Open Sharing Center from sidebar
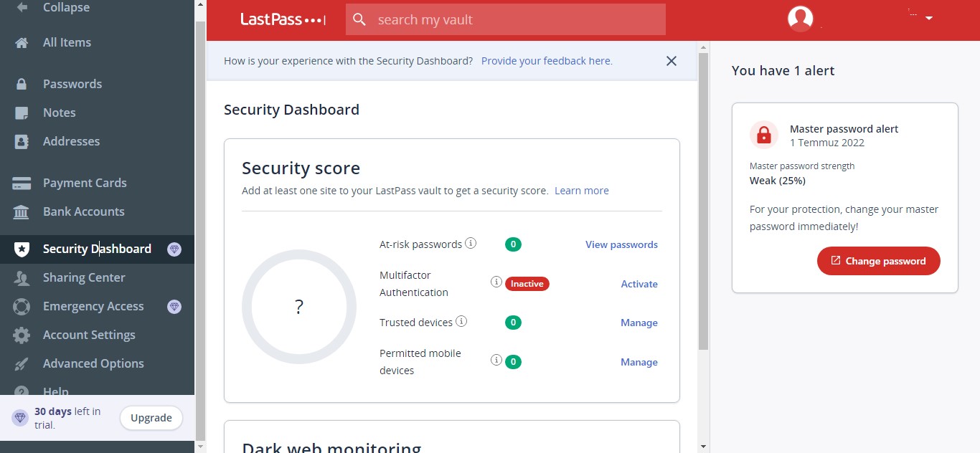Viewport: 980px width, 453px height. pyautogui.click(x=84, y=277)
